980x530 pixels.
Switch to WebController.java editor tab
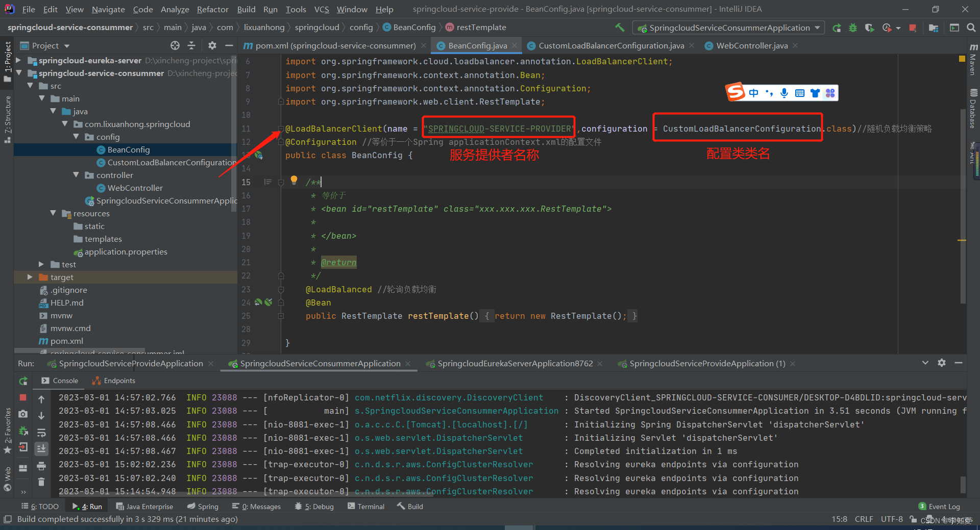751,46
